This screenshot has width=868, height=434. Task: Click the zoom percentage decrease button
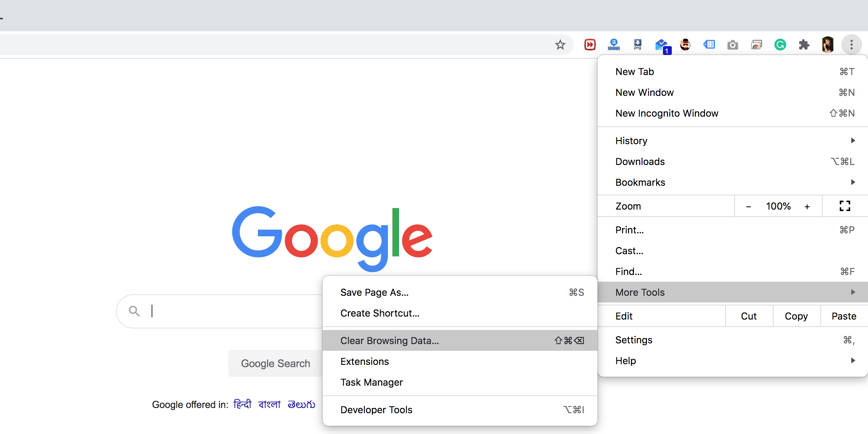[748, 206]
